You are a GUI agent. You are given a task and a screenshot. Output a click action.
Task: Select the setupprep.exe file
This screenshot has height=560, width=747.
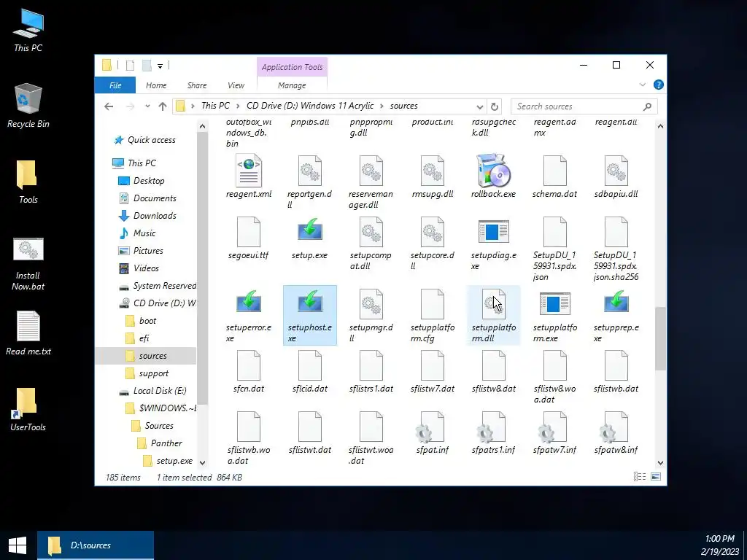pyautogui.click(x=616, y=315)
